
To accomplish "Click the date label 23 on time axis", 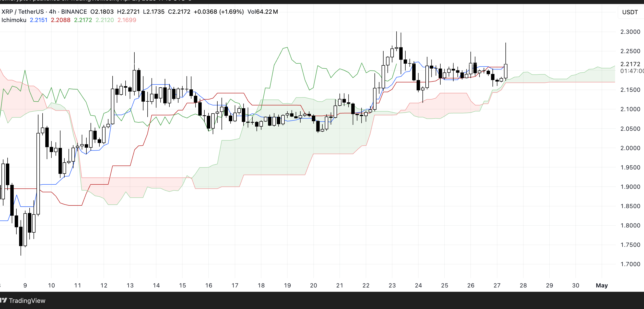I will pyautogui.click(x=392, y=285).
